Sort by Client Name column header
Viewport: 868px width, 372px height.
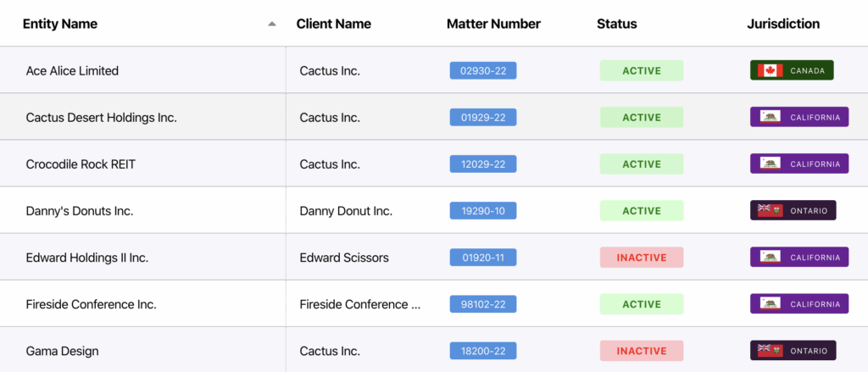[333, 24]
